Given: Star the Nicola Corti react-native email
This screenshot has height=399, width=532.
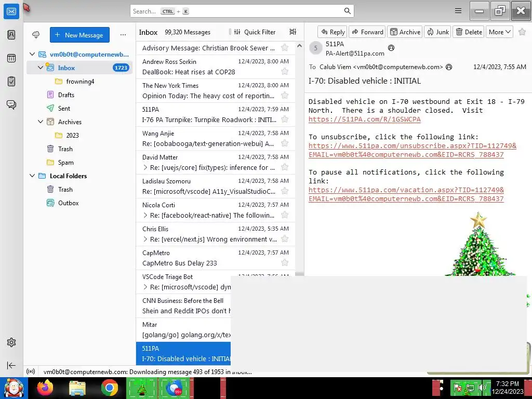Looking at the screenshot, I should tap(285, 215).
